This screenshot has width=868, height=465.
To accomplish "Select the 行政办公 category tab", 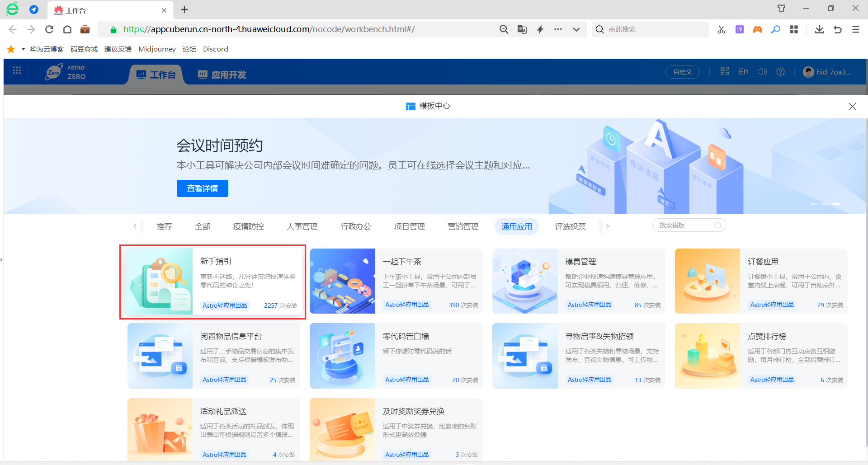I will (356, 226).
